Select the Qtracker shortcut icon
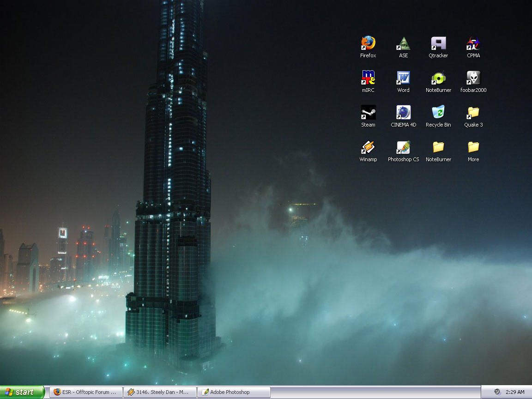This screenshot has height=399, width=532. (x=438, y=44)
